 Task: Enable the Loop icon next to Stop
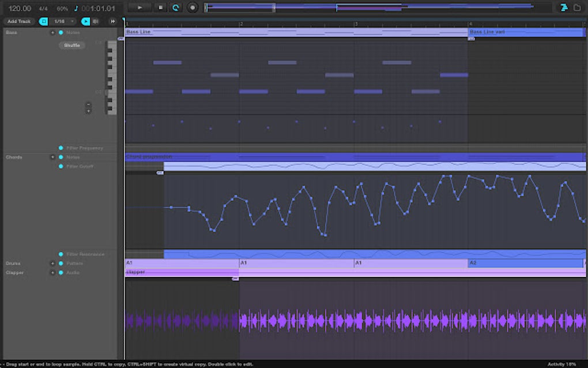[175, 7]
